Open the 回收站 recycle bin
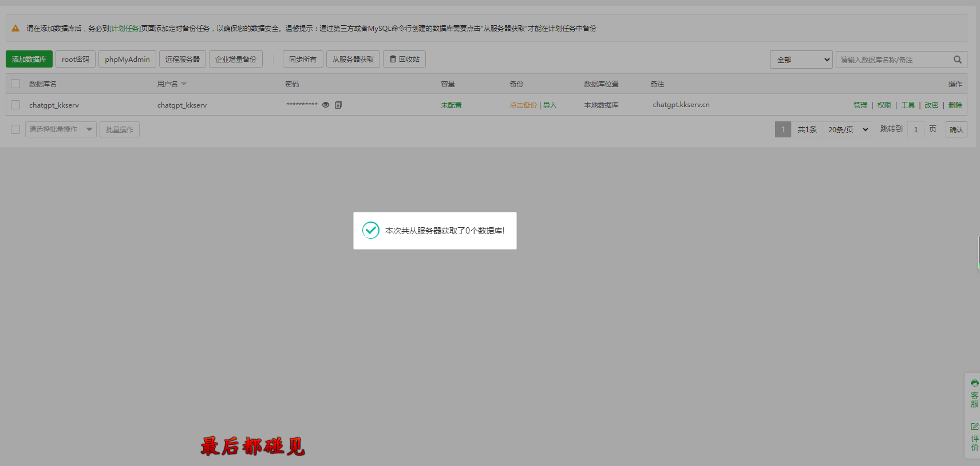This screenshot has height=466, width=980. (x=404, y=59)
